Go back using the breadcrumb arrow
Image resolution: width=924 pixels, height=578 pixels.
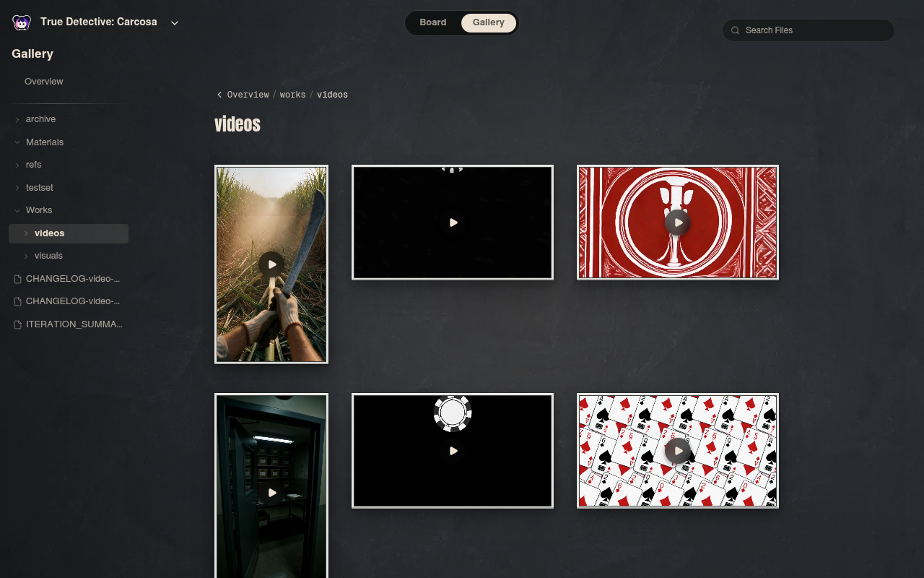point(219,95)
